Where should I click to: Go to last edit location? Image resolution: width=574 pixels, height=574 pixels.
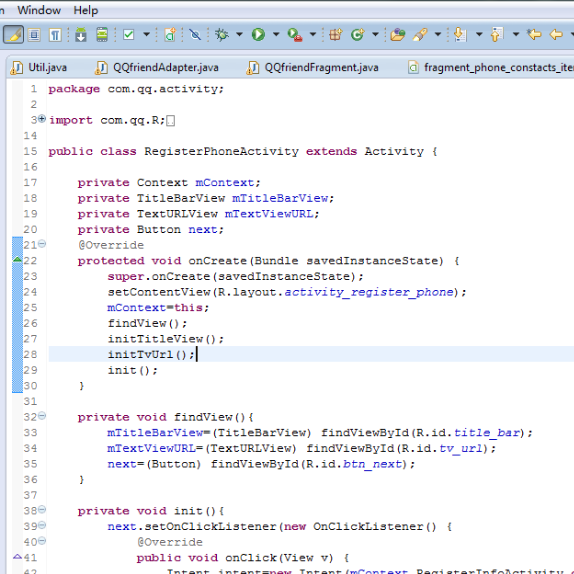click(x=534, y=35)
